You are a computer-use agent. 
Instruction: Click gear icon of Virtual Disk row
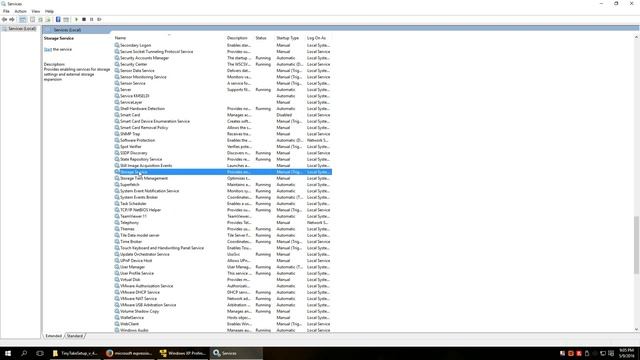(117, 280)
